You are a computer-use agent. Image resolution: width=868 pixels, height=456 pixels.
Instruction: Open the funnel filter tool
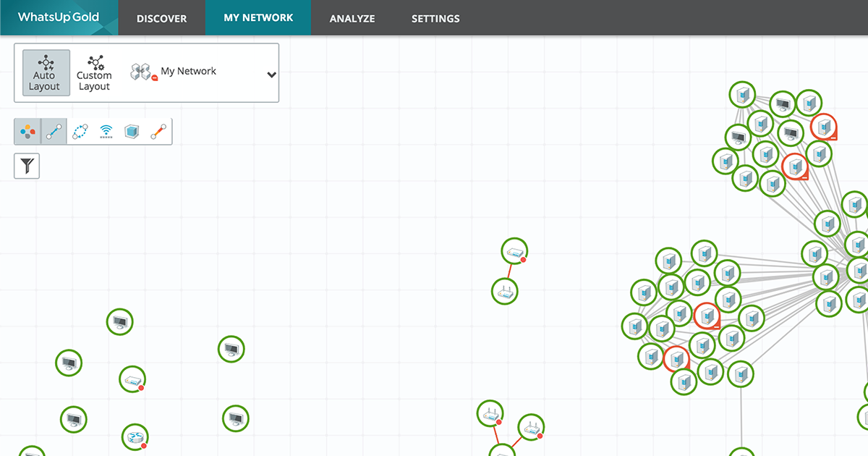[27, 166]
